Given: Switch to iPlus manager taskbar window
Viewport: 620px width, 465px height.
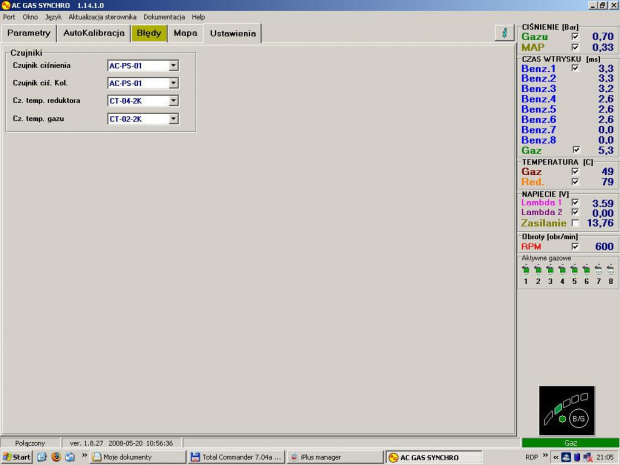Looking at the screenshot, I should click(335, 457).
